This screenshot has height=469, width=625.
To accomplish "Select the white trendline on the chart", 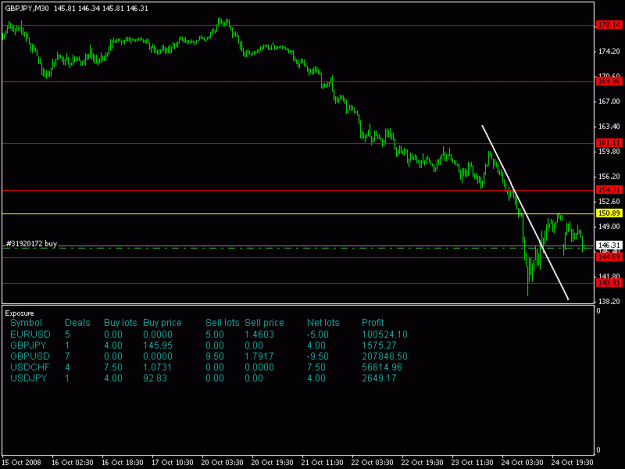I will (525, 212).
